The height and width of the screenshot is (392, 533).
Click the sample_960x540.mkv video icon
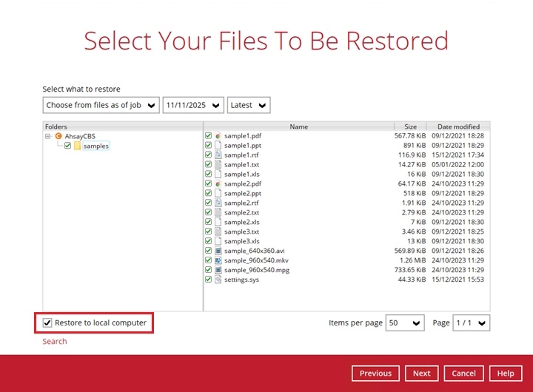218,260
